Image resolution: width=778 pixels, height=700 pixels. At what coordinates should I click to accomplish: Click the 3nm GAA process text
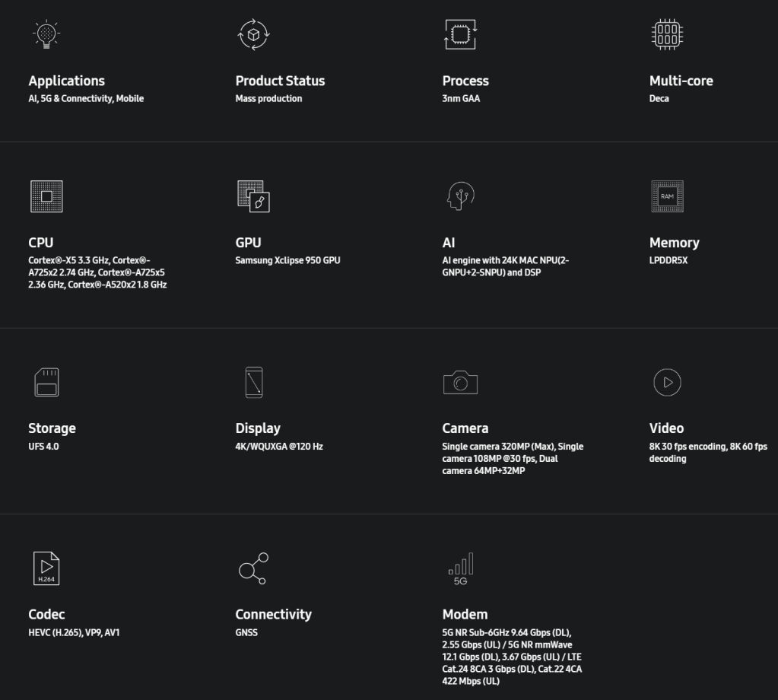[461, 98]
